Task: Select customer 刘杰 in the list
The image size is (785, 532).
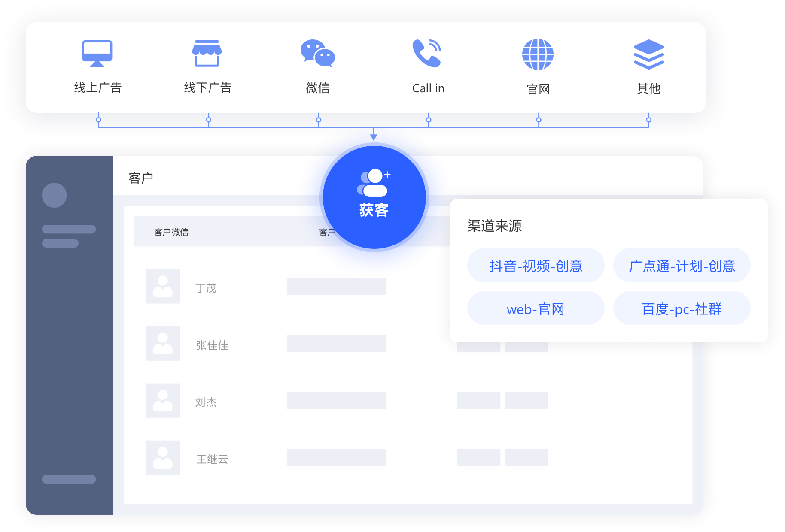Action: point(206,402)
